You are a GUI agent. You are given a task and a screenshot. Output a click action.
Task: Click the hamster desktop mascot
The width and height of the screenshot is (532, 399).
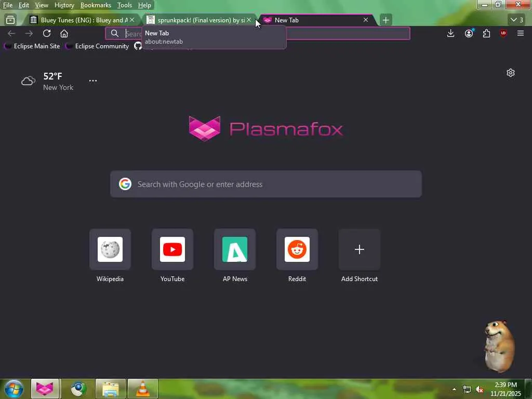499,346
